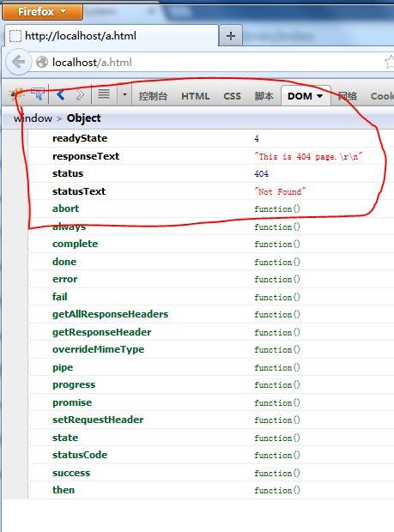This screenshot has height=532, width=394.
Task: Click the abort function property
Action: [x=65, y=209]
